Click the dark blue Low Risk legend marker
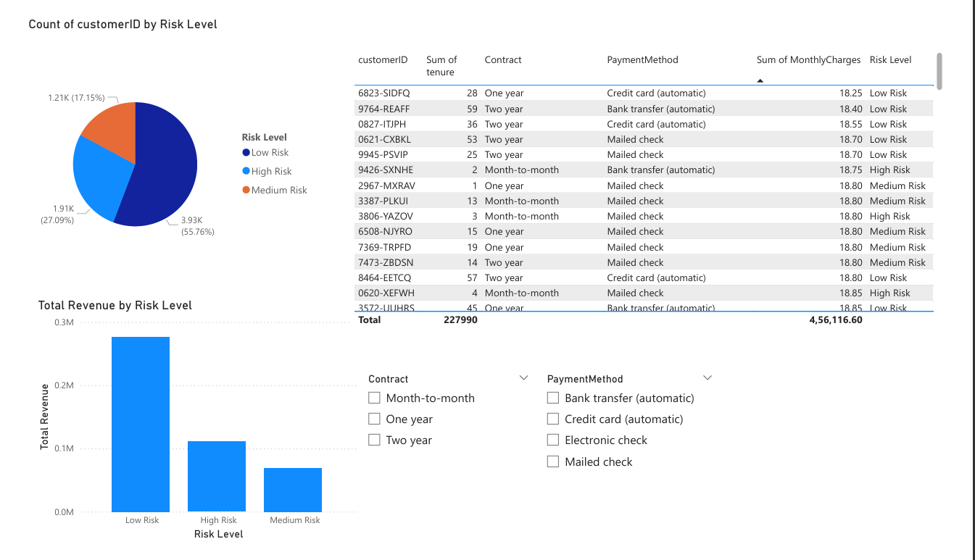Viewport: 975px width, 560px height. (x=246, y=153)
